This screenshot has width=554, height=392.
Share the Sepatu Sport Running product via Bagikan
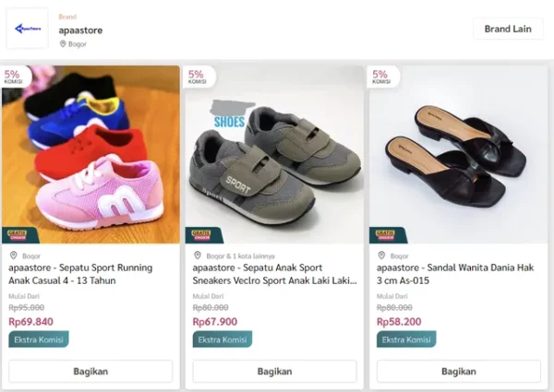point(90,371)
